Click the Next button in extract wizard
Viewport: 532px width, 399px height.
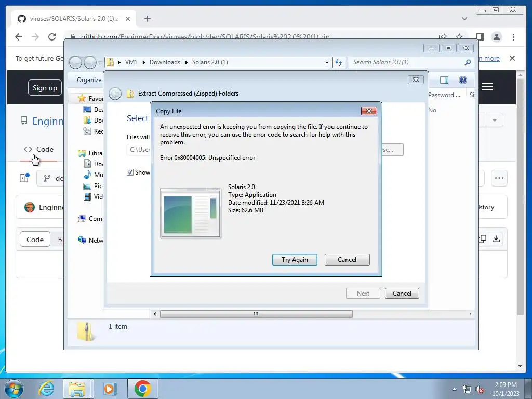[x=363, y=293]
